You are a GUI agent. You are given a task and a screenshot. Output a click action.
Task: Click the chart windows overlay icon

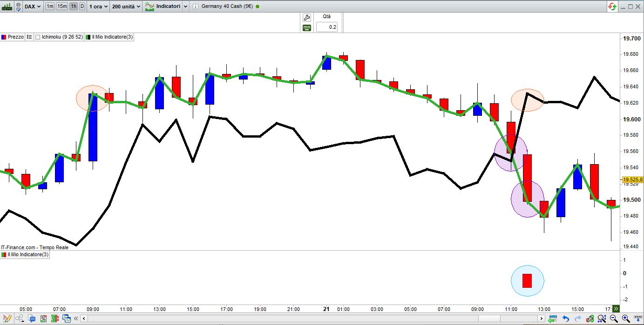click(x=67, y=318)
